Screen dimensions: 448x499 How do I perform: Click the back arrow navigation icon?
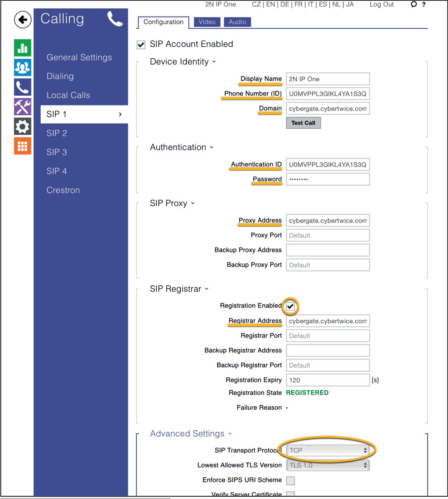(x=23, y=20)
